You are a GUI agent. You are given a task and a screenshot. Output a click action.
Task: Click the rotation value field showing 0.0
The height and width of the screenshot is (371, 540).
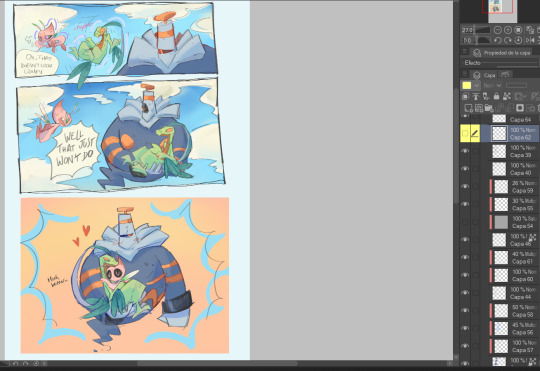(468, 40)
